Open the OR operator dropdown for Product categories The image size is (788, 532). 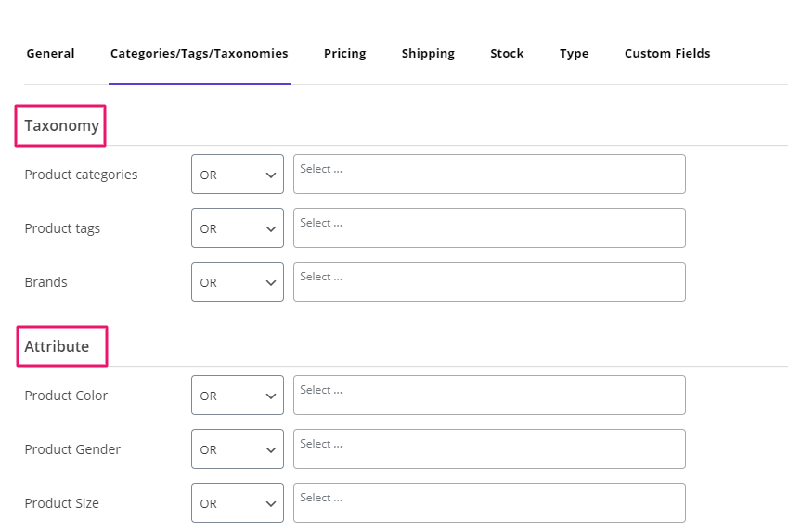coord(238,174)
